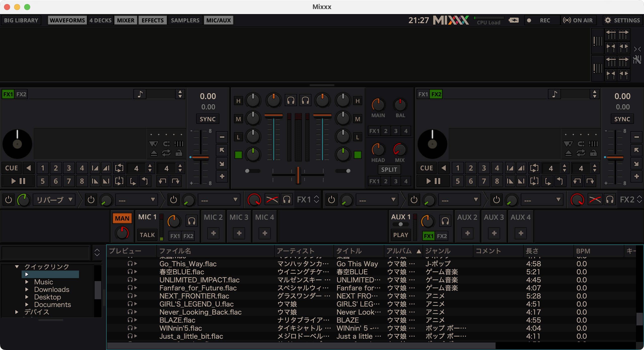Switch to the SAMPLERS section tab
The width and height of the screenshot is (644, 350).
(185, 20)
